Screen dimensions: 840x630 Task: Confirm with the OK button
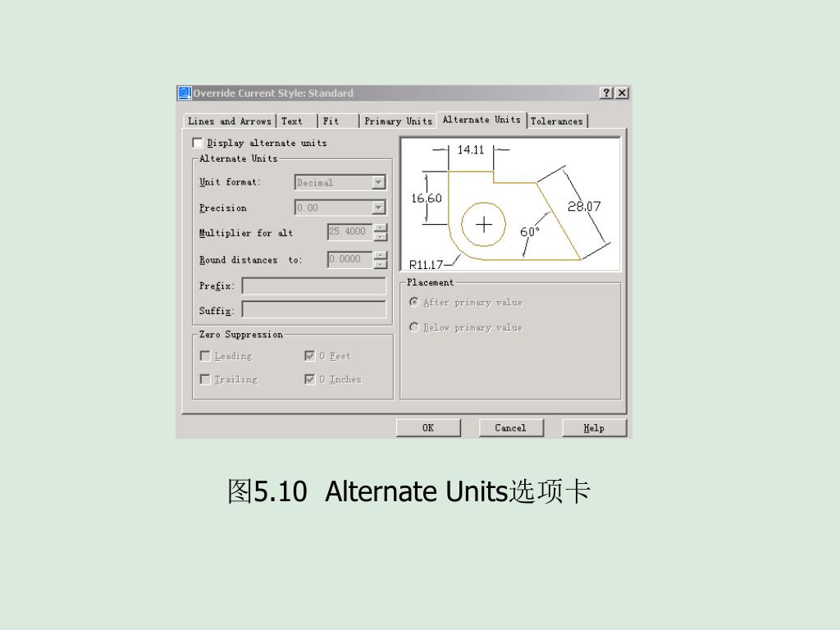pos(428,428)
